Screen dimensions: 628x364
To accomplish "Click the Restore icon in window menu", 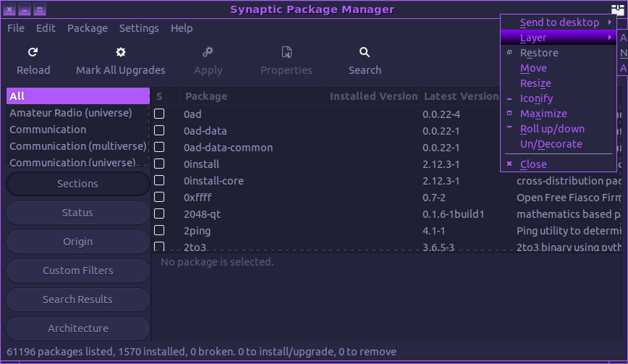I will point(509,52).
